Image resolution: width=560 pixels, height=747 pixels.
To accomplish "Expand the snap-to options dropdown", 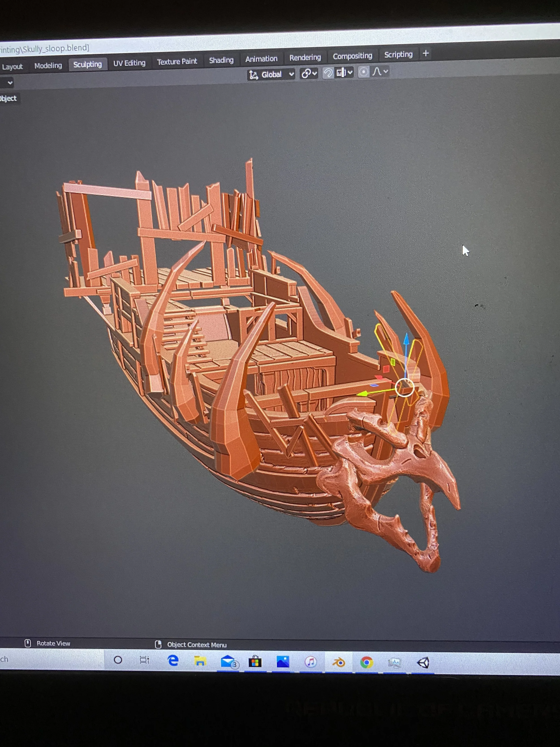I will [x=345, y=72].
